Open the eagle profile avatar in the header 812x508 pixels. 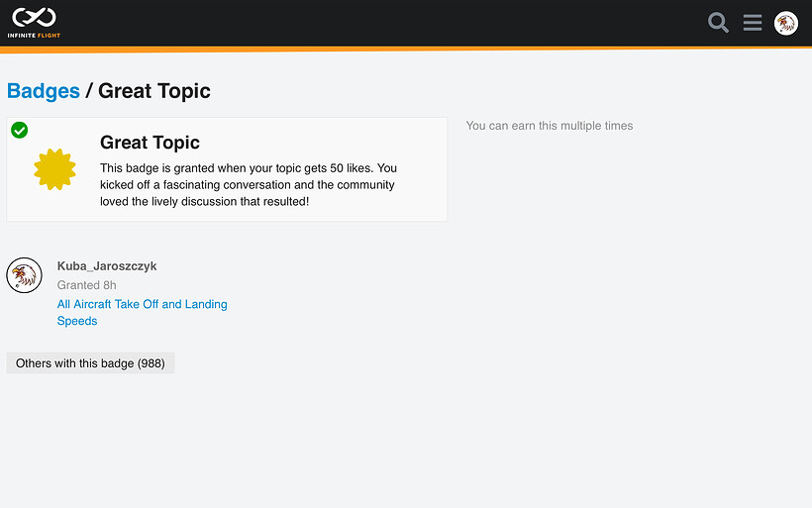click(x=785, y=24)
